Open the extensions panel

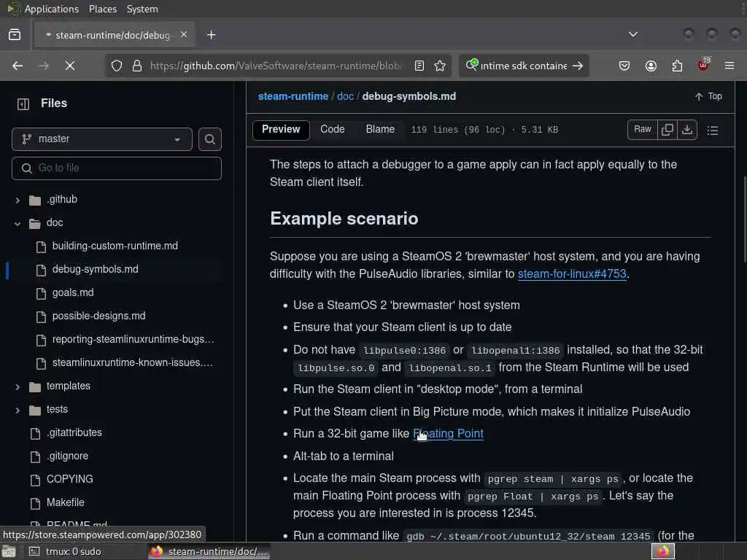pos(677,66)
